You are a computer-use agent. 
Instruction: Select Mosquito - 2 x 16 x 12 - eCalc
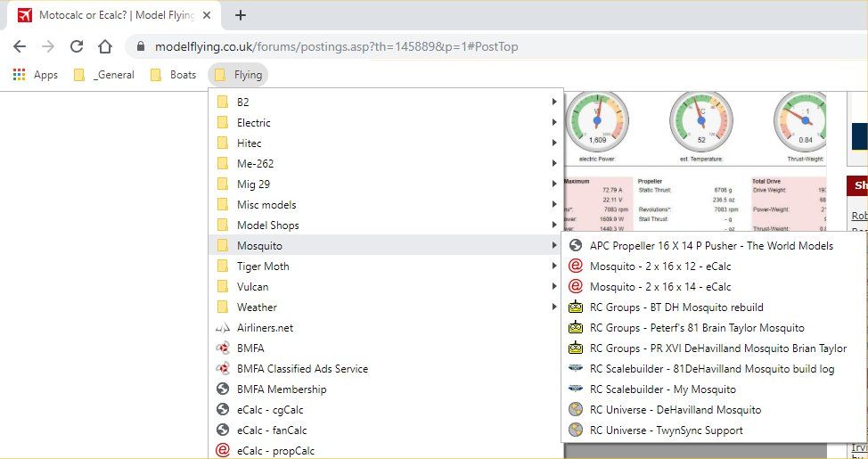[x=659, y=266]
